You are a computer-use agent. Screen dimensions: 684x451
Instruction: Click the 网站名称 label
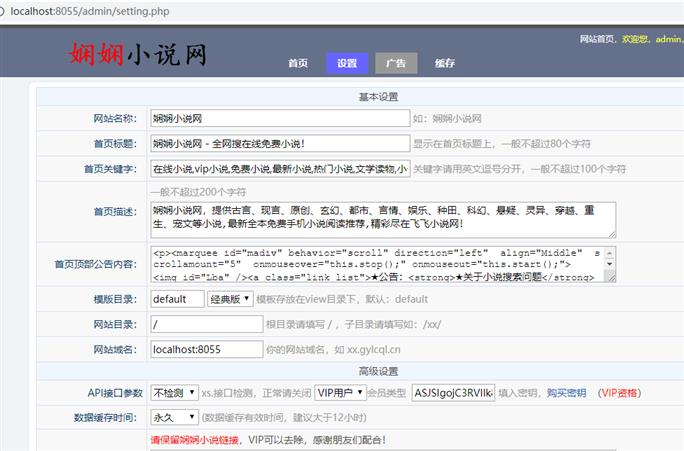point(115,118)
